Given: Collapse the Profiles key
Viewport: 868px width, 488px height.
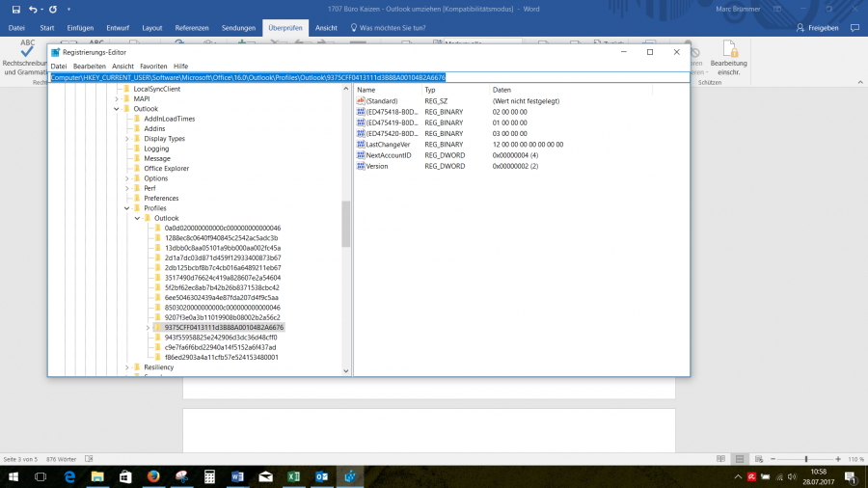Looking at the screenshot, I should (x=127, y=208).
